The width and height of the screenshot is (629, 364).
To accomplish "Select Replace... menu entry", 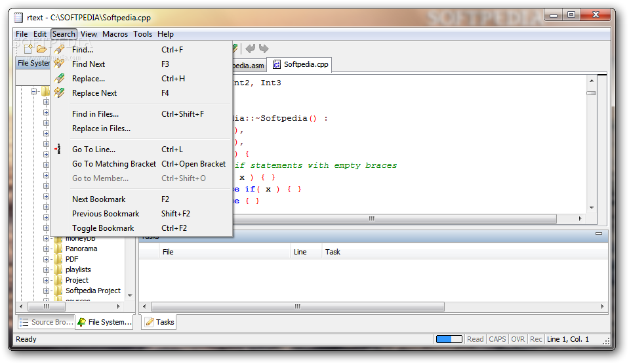I will [142, 79].
